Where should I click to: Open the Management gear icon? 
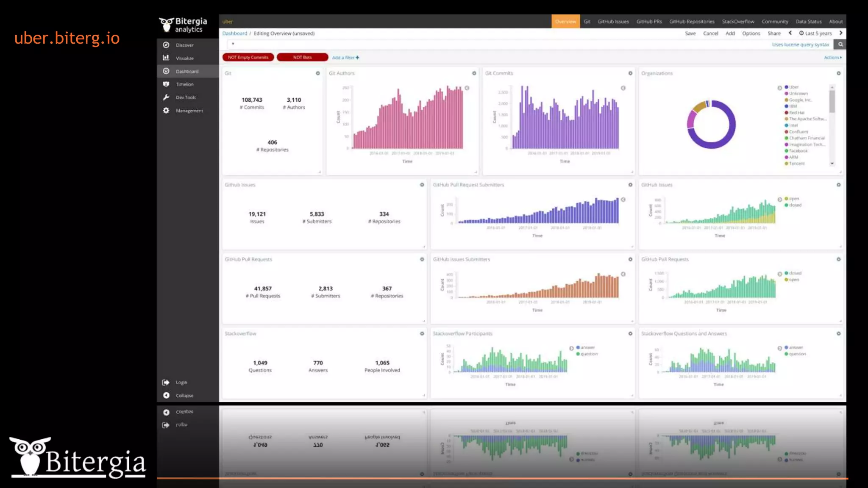click(x=166, y=111)
